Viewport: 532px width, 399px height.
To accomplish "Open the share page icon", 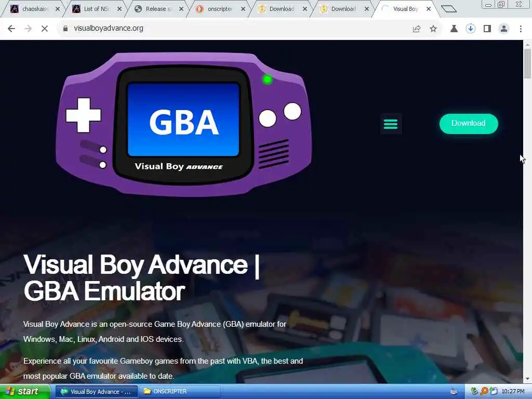I will coord(417,29).
